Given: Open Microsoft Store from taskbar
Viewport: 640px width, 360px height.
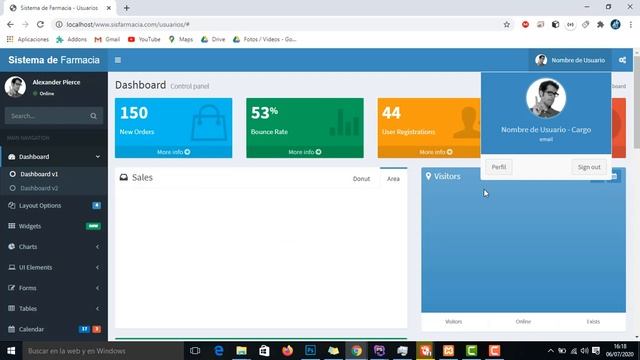Looking at the screenshot, I should [264, 351].
